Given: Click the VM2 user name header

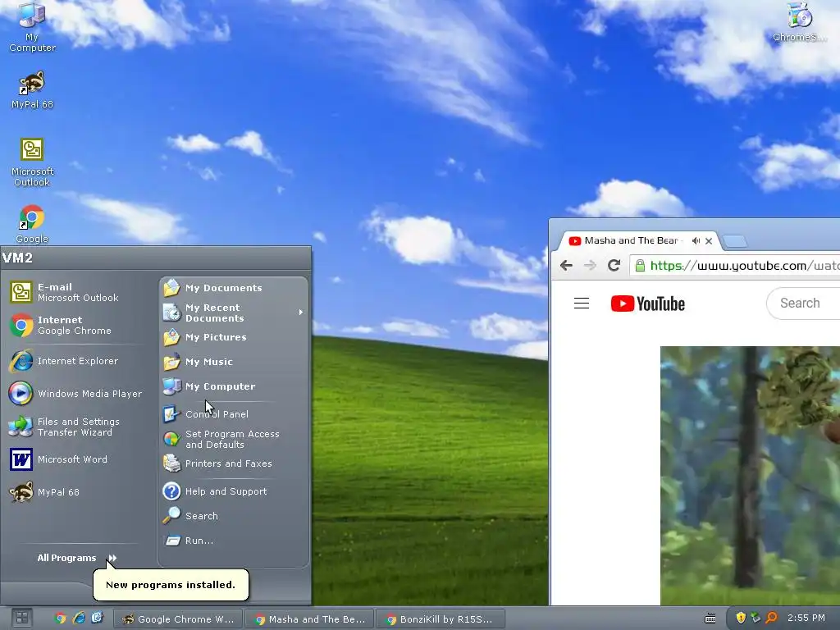Looking at the screenshot, I should coord(18,258).
